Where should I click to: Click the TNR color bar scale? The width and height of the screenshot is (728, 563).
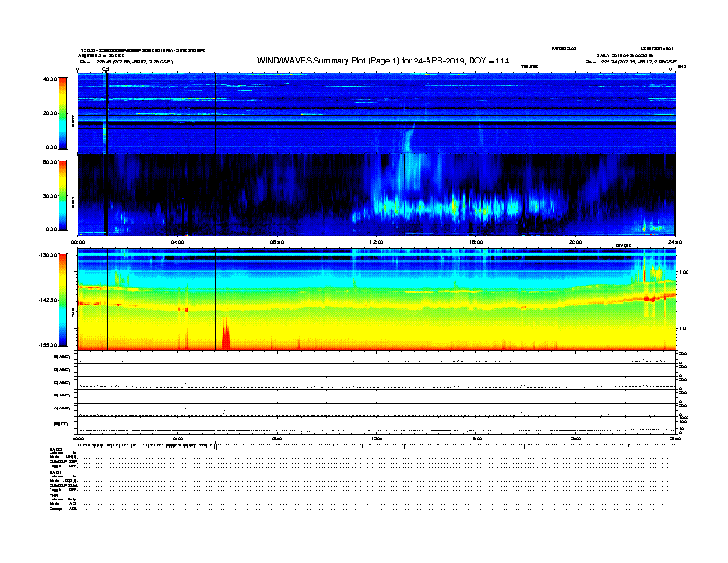point(63,300)
